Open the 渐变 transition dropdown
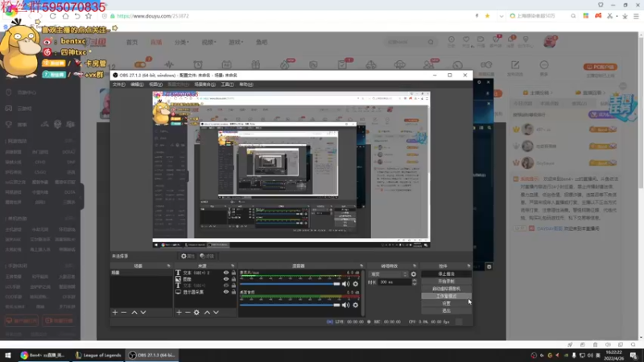This screenshot has width=644, height=362. (x=389, y=274)
